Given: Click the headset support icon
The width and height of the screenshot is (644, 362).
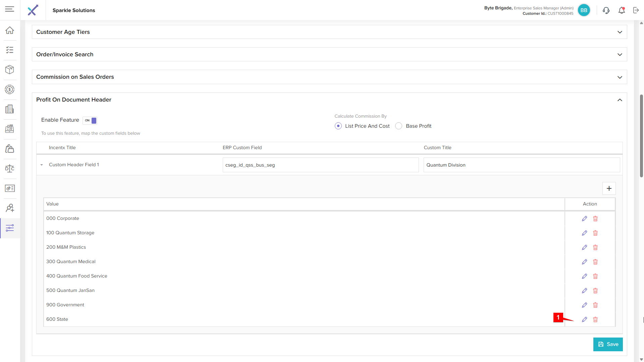Looking at the screenshot, I should pyautogui.click(x=606, y=10).
